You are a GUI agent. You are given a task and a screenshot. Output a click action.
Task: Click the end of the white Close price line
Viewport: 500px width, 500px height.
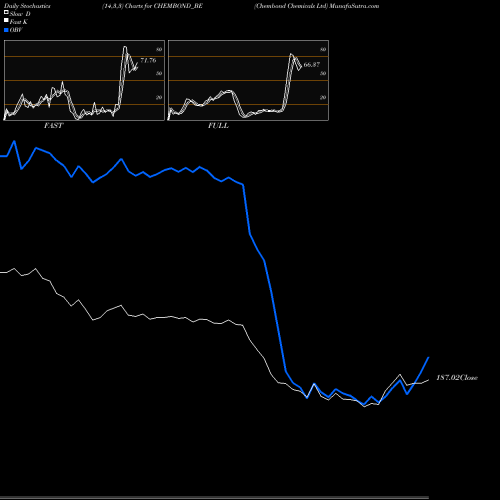(x=428, y=380)
